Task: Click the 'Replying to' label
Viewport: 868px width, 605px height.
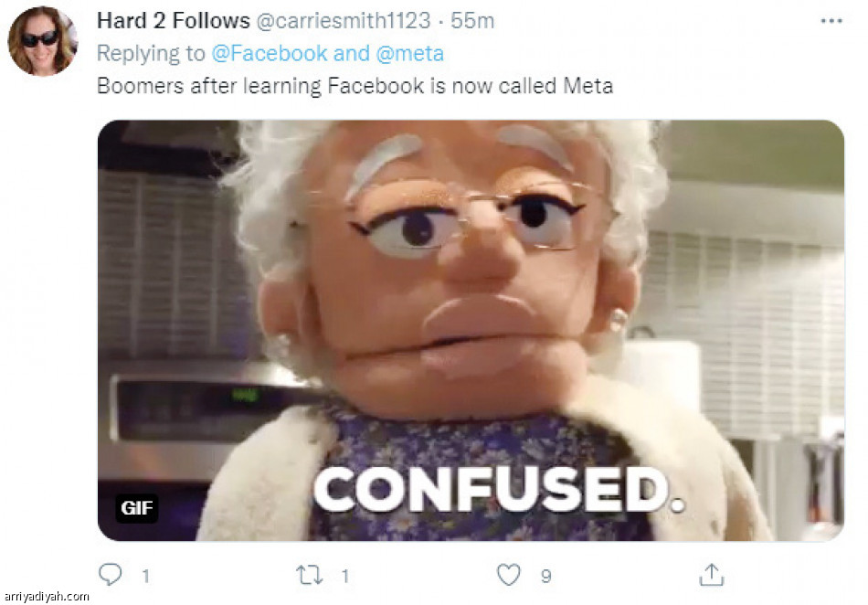Action: click(151, 54)
